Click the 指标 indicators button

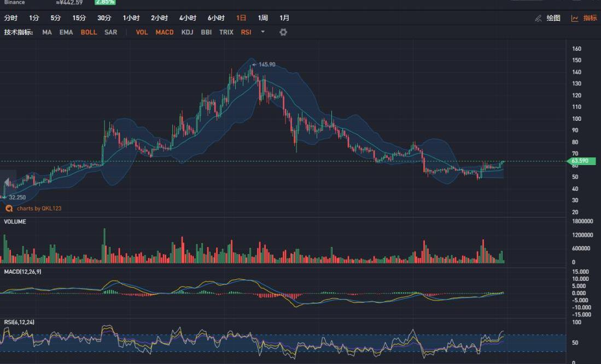[590, 18]
